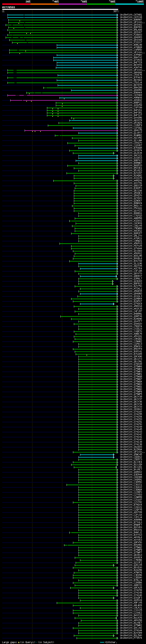Select the UniRef100_B7FAC8 label

[131, 77]
